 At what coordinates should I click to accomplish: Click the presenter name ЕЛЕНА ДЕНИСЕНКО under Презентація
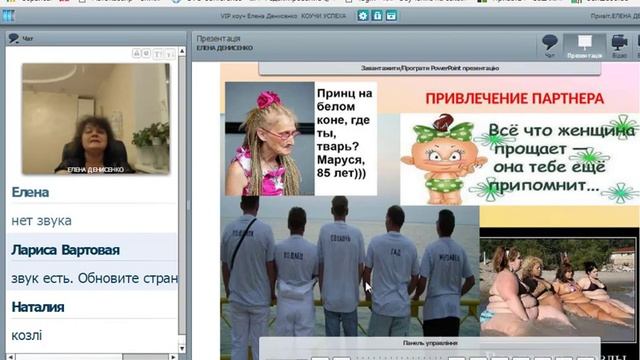pyautogui.click(x=224, y=48)
